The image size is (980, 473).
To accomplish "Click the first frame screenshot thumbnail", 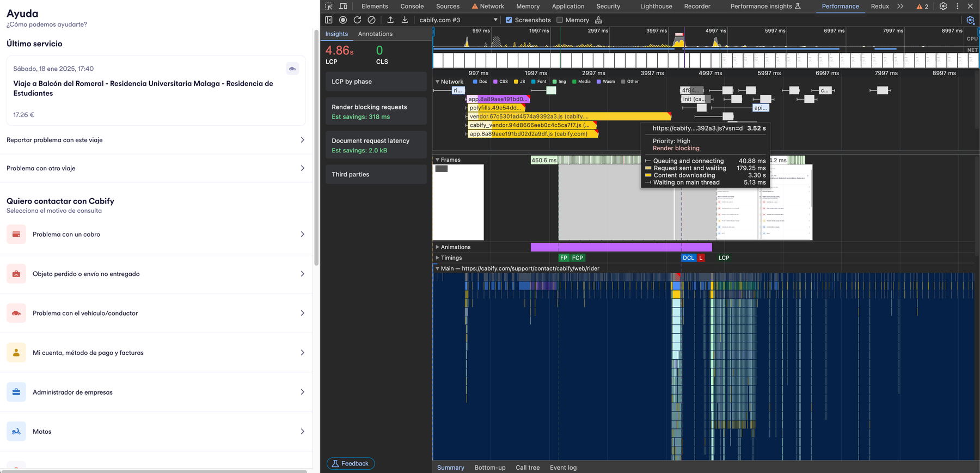I will coord(458,202).
